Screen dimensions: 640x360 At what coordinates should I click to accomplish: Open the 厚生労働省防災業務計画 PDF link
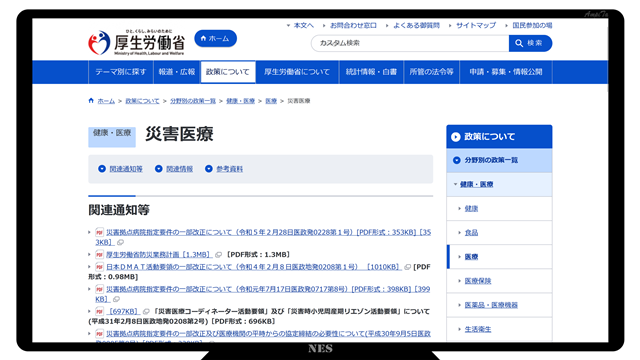pos(158,255)
